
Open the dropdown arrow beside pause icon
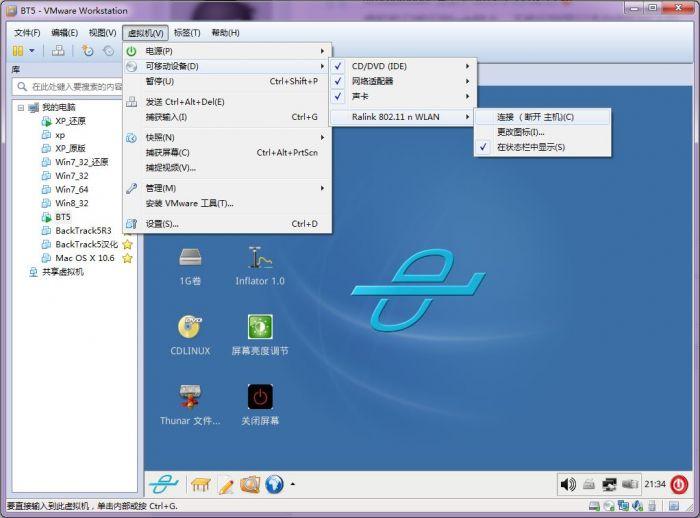pyautogui.click(x=32, y=51)
